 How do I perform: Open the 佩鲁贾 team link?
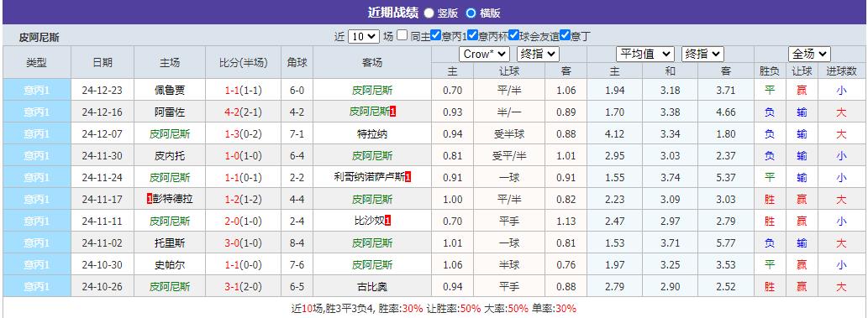tap(170, 90)
